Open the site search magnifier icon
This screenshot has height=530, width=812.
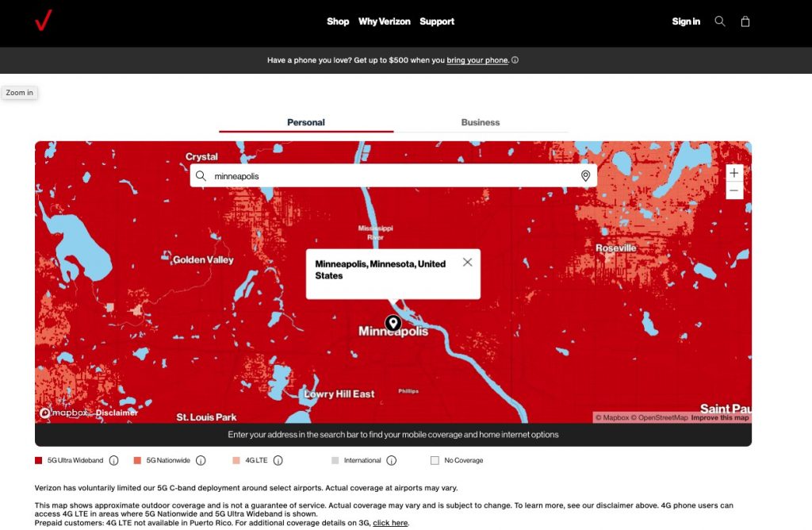(720, 21)
